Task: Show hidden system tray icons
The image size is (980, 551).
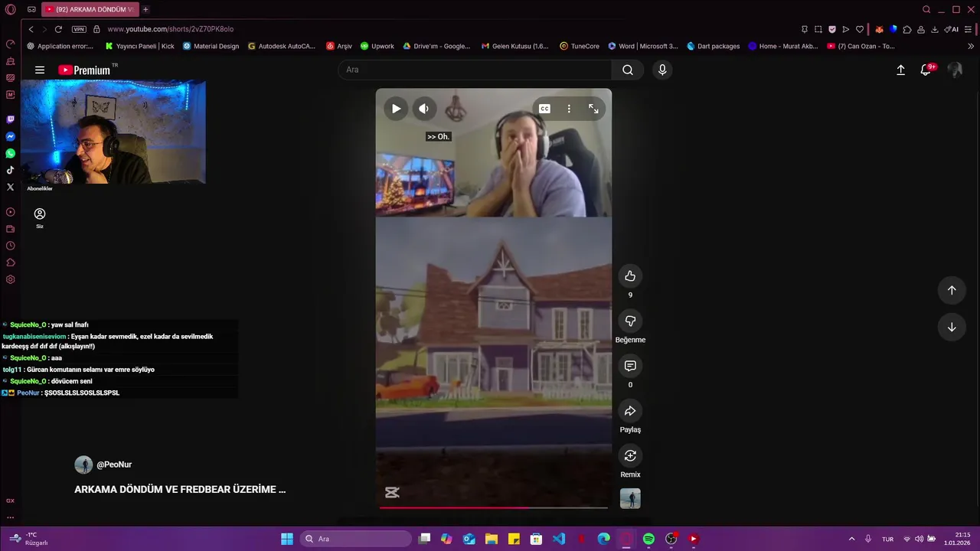Action: (851, 539)
